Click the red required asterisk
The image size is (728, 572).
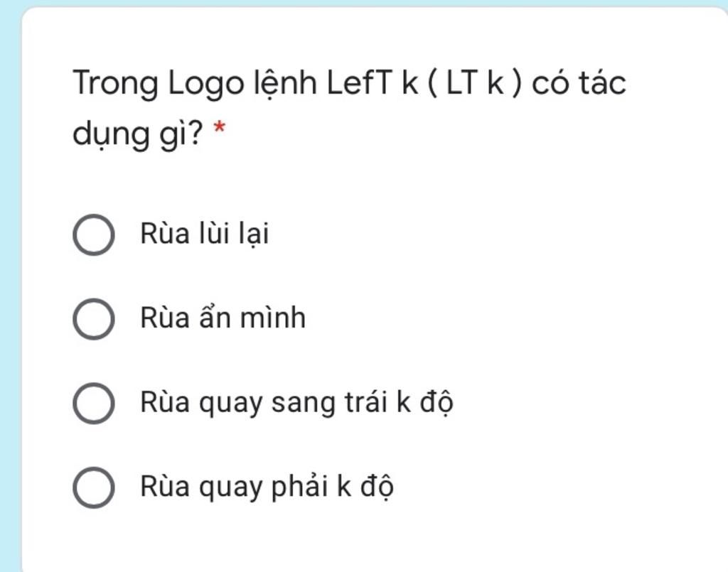point(219,128)
